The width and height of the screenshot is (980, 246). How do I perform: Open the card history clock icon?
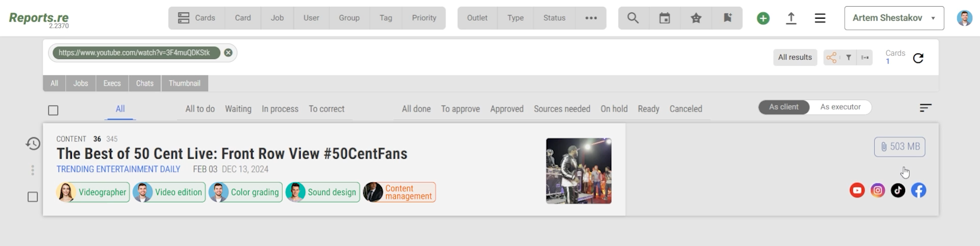click(x=33, y=144)
